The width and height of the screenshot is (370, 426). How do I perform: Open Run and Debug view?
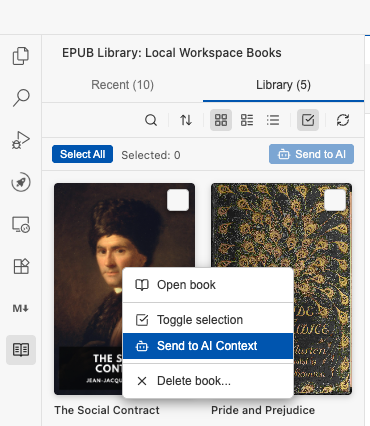21,140
